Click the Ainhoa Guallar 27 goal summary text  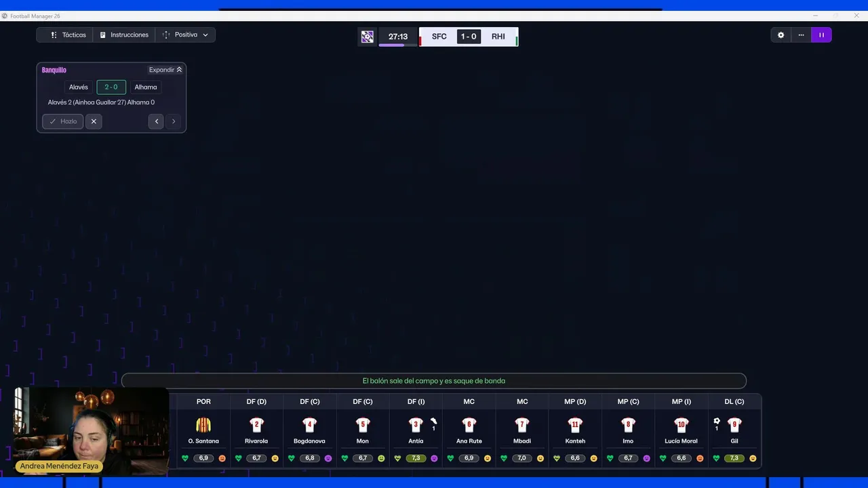(101, 102)
